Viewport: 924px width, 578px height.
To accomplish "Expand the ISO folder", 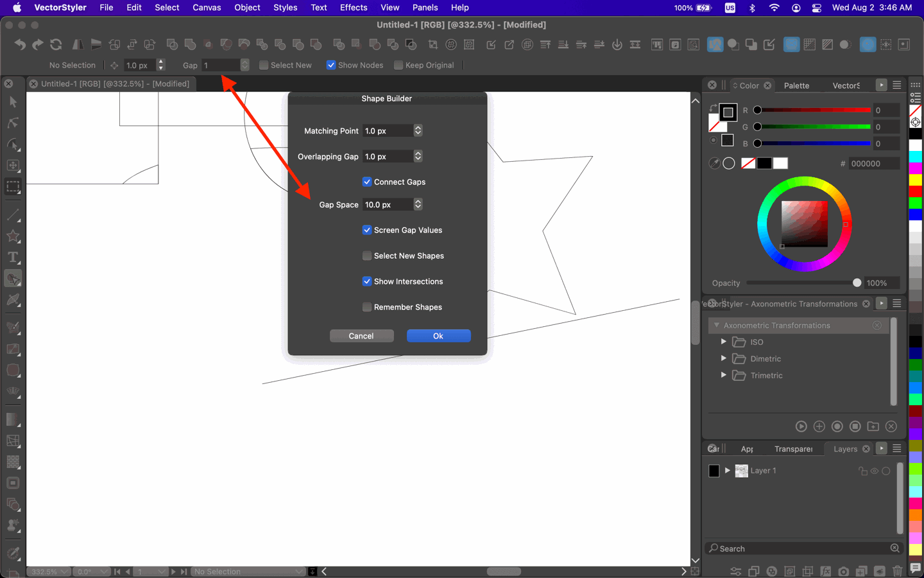I will [x=724, y=342].
